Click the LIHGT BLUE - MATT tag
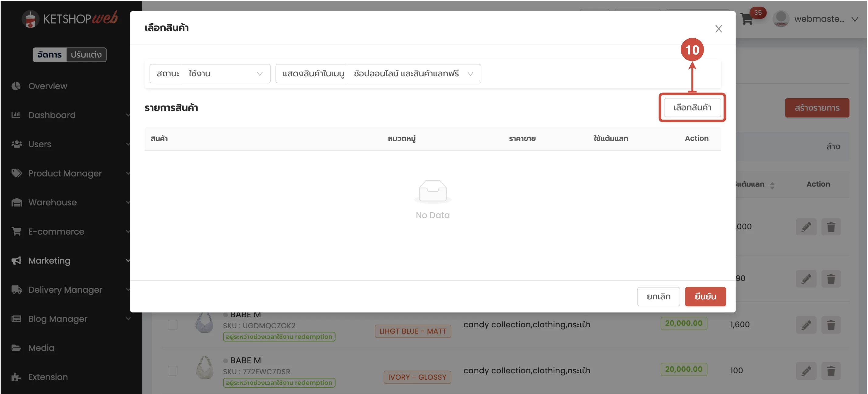The height and width of the screenshot is (394, 868). [412, 331]
